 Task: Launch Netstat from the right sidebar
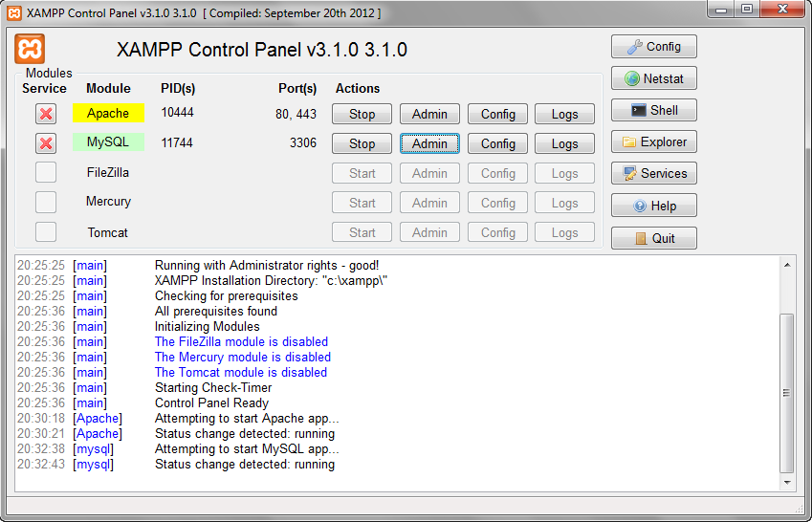653,78
